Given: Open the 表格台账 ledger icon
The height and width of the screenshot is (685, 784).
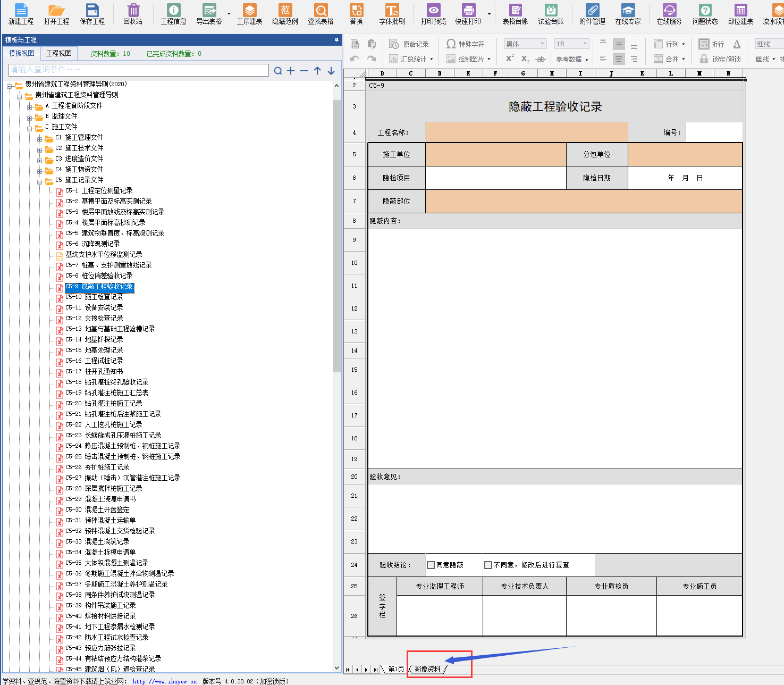Looking at the screenshot, I should coord(515,14).
